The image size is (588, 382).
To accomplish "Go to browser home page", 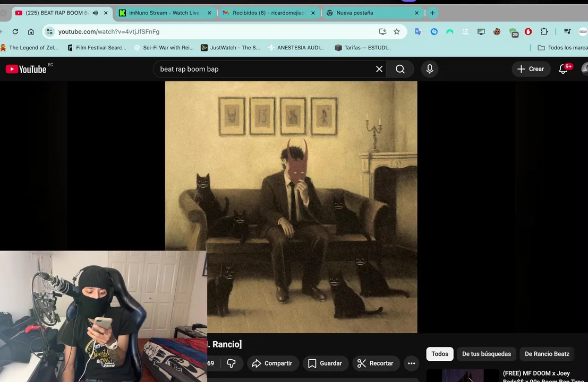I will (31, 31).
